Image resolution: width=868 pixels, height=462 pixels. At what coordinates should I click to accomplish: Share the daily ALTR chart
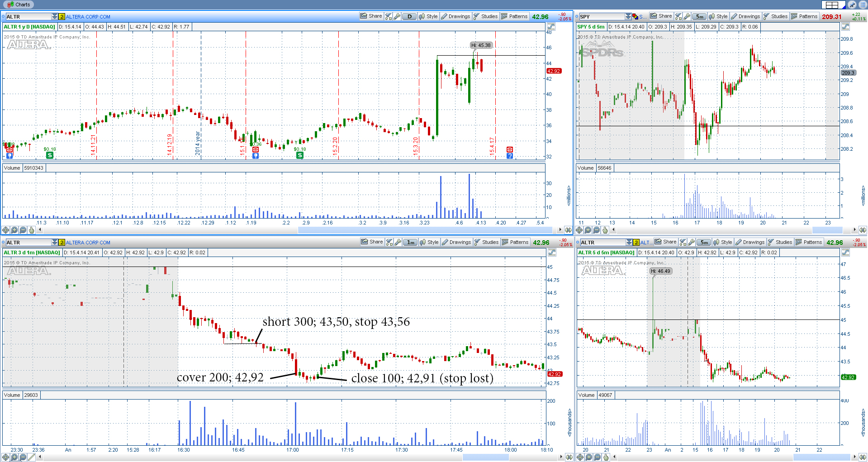pos(371,16)
